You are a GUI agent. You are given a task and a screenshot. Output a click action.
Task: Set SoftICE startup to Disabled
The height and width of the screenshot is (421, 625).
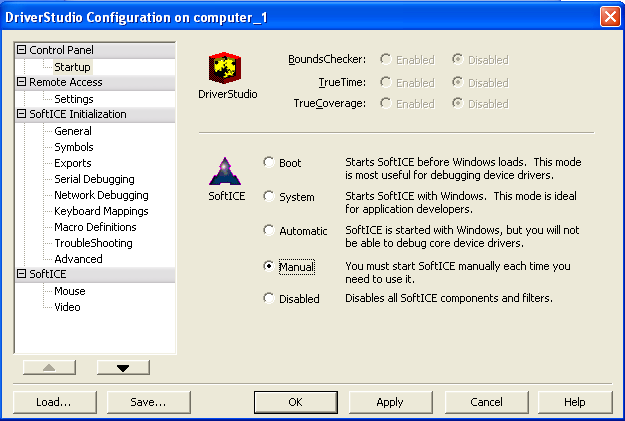[x=268, y=298]
